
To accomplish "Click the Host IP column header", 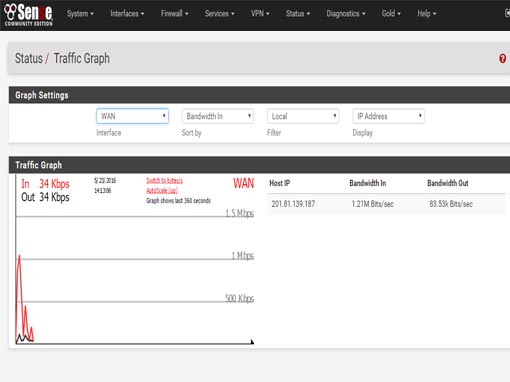I will click(x=279, y=183).
